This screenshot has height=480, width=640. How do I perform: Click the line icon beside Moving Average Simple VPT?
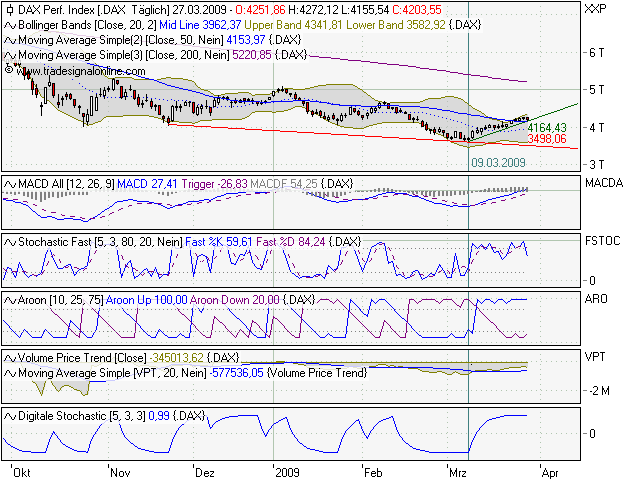tap(10, 373)
